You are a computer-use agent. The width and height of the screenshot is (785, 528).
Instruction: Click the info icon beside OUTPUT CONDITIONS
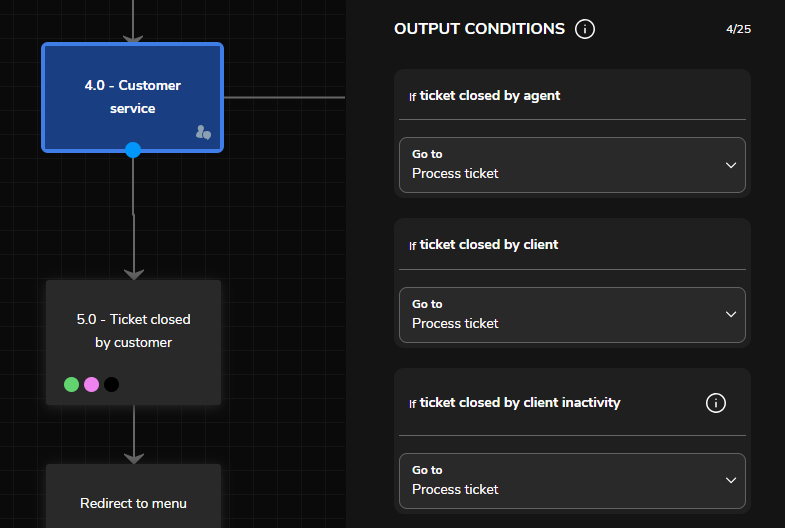pos(585,29)
